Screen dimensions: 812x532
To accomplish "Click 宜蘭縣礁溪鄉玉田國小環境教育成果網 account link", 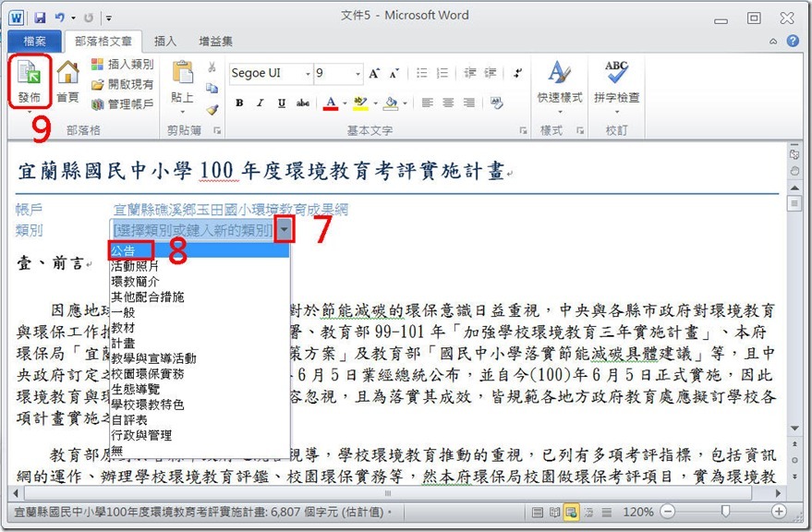I will point(230,210).
